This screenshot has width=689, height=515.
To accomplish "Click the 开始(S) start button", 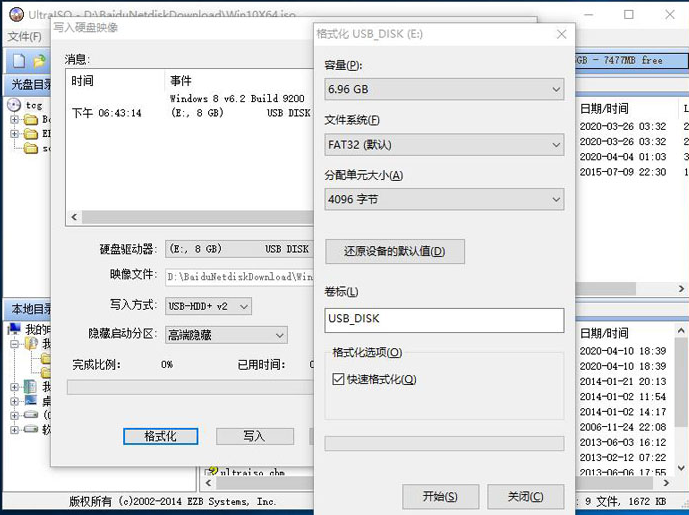I will (440, 496).
